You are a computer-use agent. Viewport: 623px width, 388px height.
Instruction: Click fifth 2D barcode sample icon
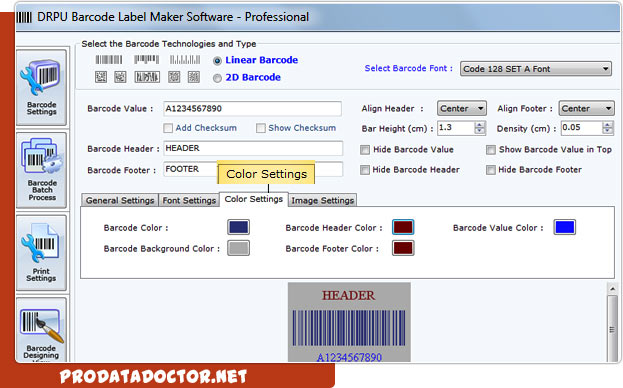pos(193,77)
